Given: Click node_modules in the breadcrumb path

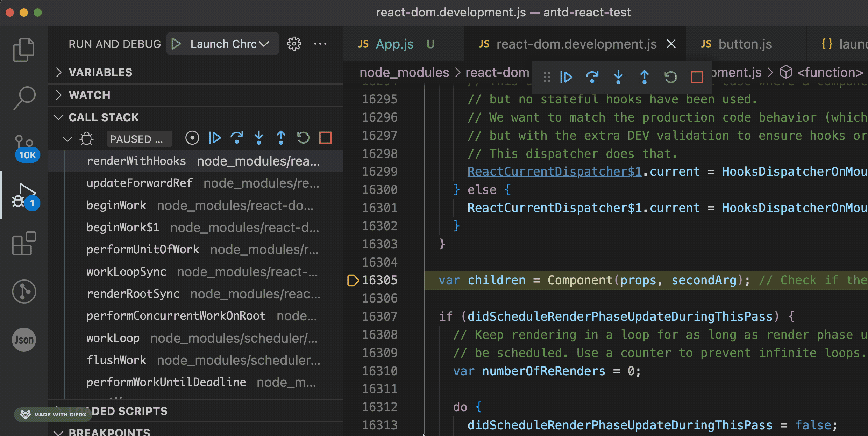Looking at the screenshot, I should [404, 72].
